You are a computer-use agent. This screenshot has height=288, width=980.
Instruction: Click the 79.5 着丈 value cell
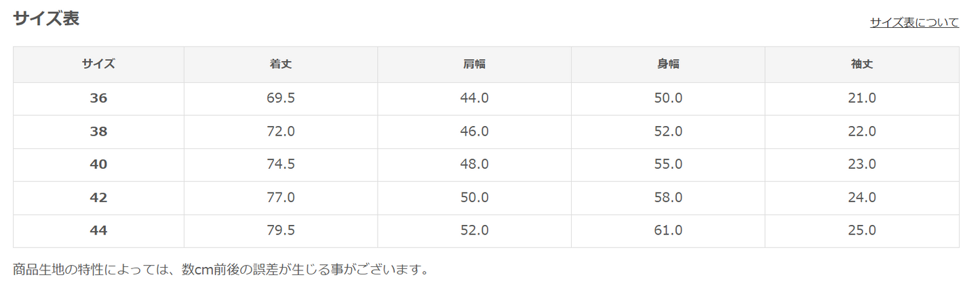coord(281,231)
